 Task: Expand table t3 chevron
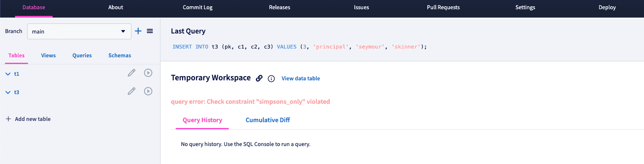[x=8, y=92]
